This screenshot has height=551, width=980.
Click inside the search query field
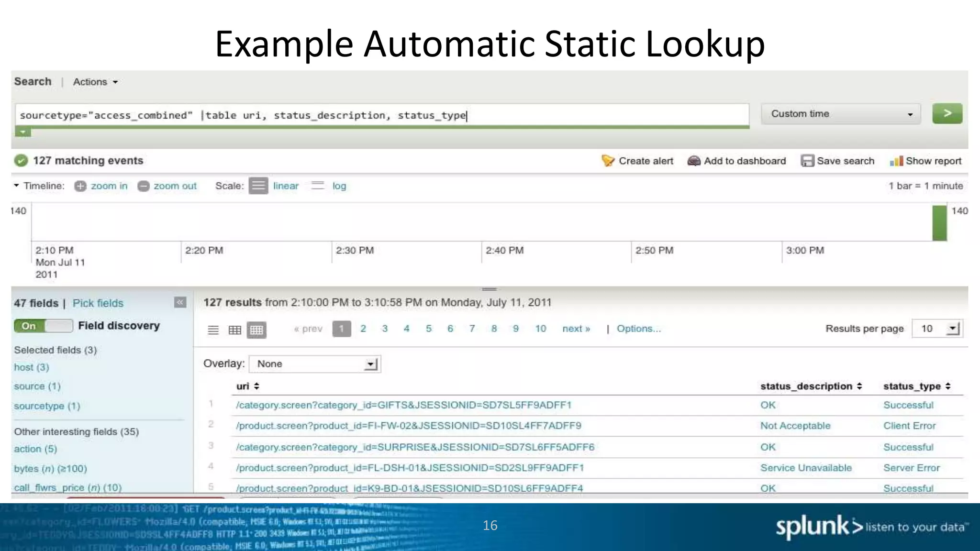(x=382, y=115)
